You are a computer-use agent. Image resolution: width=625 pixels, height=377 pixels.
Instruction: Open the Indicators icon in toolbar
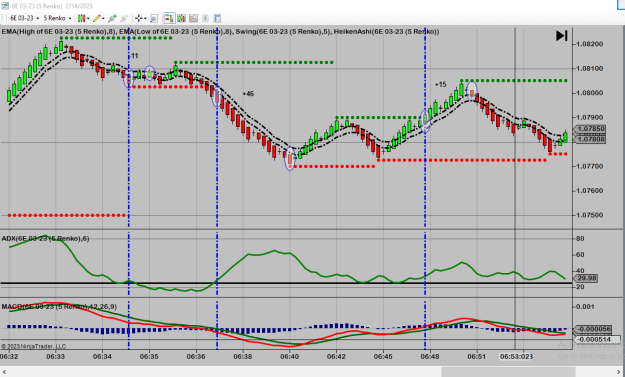pyautogui.click(x=193, y=18)
